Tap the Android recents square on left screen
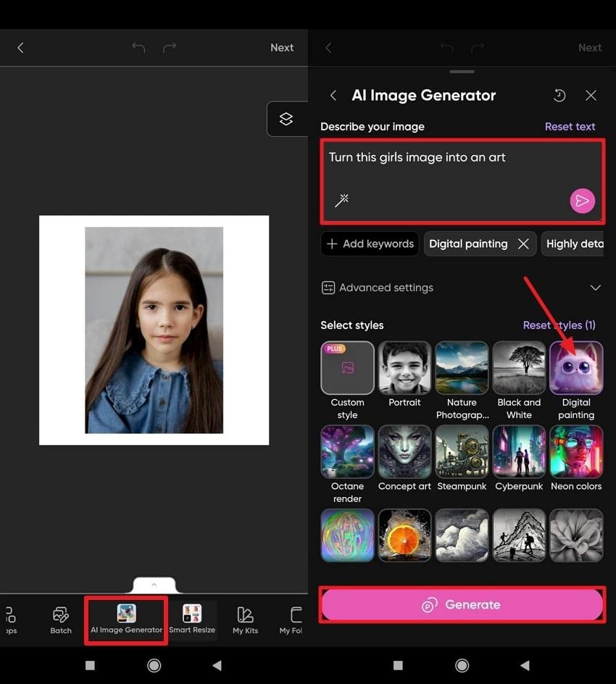The width and height of the screenshot is (616, 684). pos(90,665)
